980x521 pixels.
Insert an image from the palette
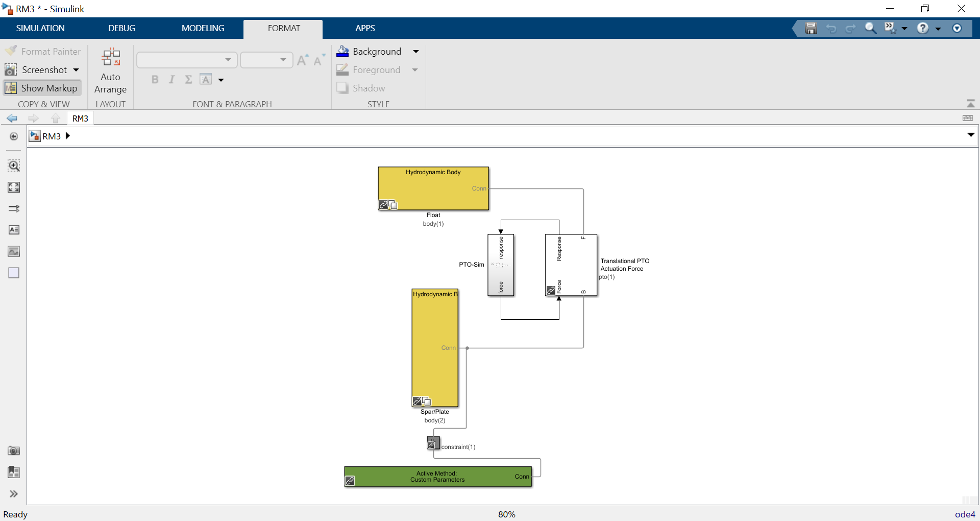tap(14, 251)
